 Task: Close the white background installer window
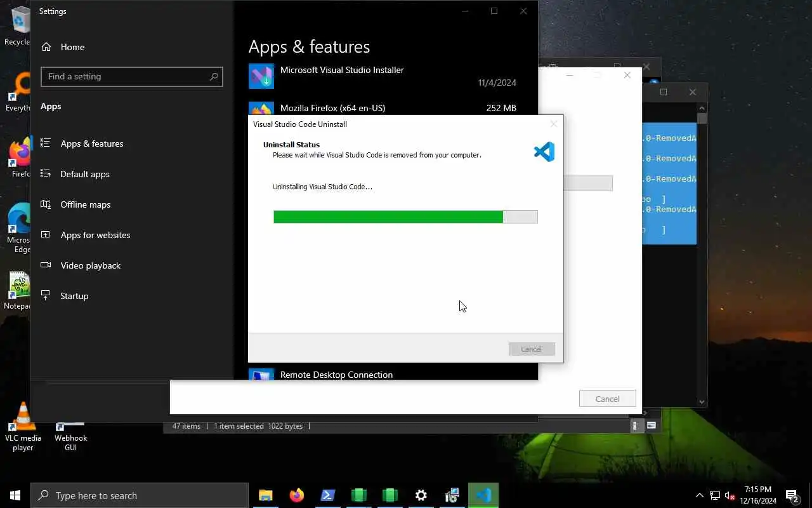(627, 75)
